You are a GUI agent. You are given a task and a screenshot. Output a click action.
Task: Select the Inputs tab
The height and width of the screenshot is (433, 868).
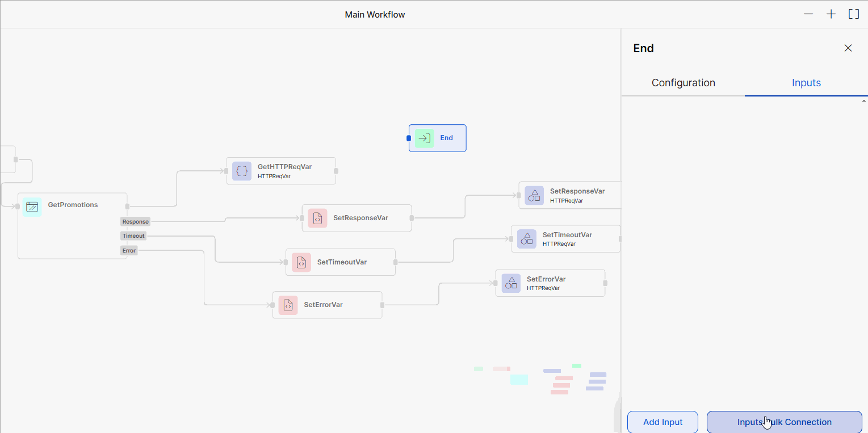(806, 83)
